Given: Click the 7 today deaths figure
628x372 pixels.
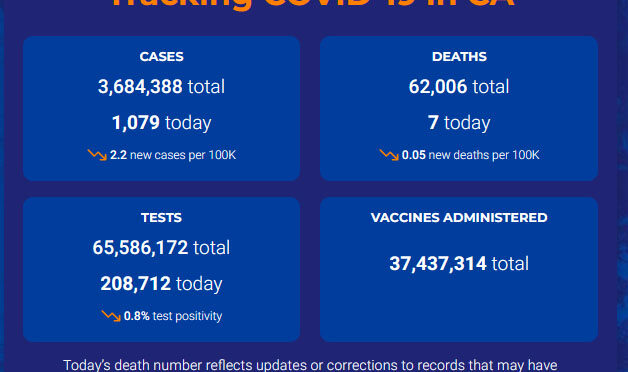Looking at the screenshot, I should pos(459,123).
